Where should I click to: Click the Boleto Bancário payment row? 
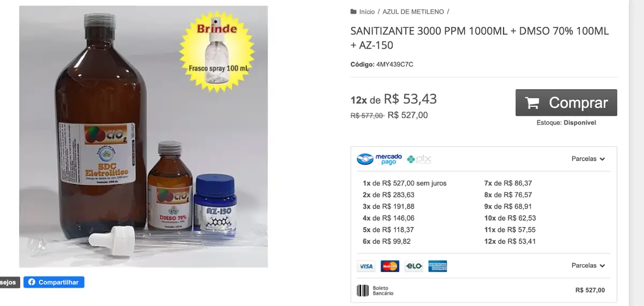pos(483,290)
